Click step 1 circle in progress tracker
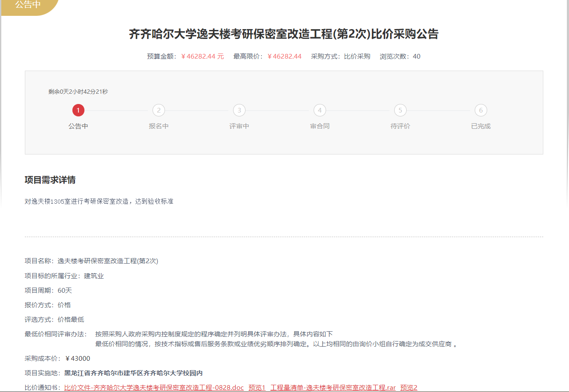The image size is (569, 392). [78, 110]
